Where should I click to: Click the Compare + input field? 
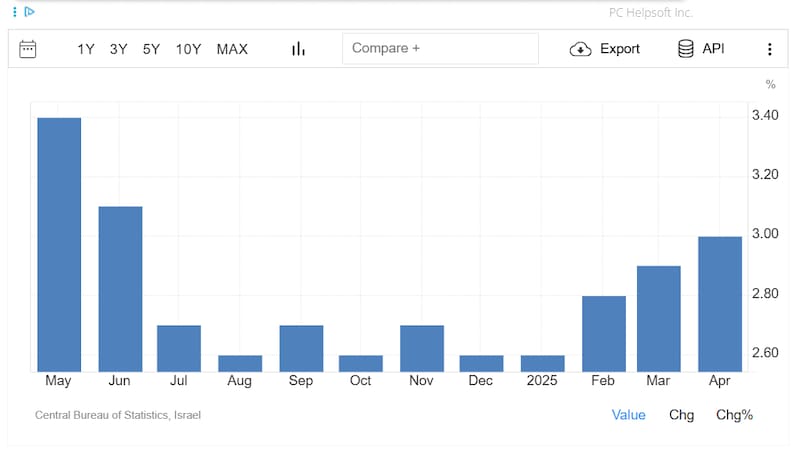click(440, 49)
